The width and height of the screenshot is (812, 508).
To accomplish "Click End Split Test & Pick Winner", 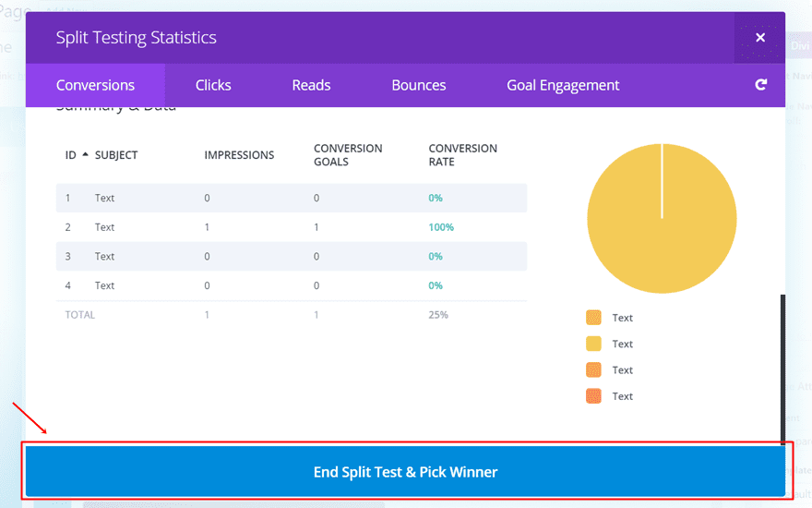I will tap(405, 472).
